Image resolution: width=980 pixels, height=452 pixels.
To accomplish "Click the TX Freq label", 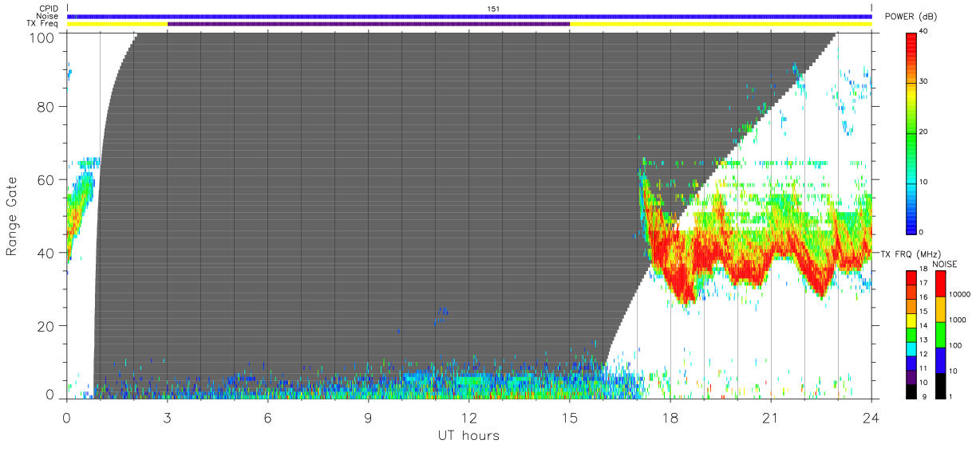I will 41,24.
